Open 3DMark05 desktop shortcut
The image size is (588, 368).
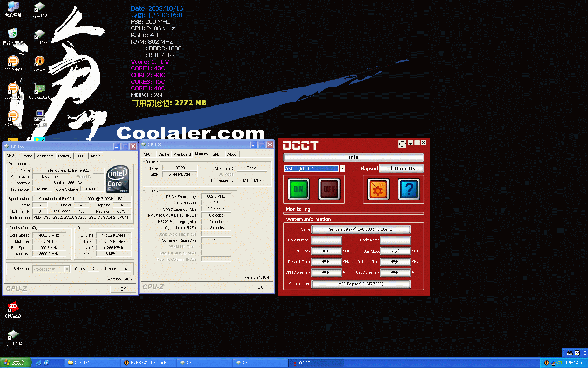click(x=13, y=91)
